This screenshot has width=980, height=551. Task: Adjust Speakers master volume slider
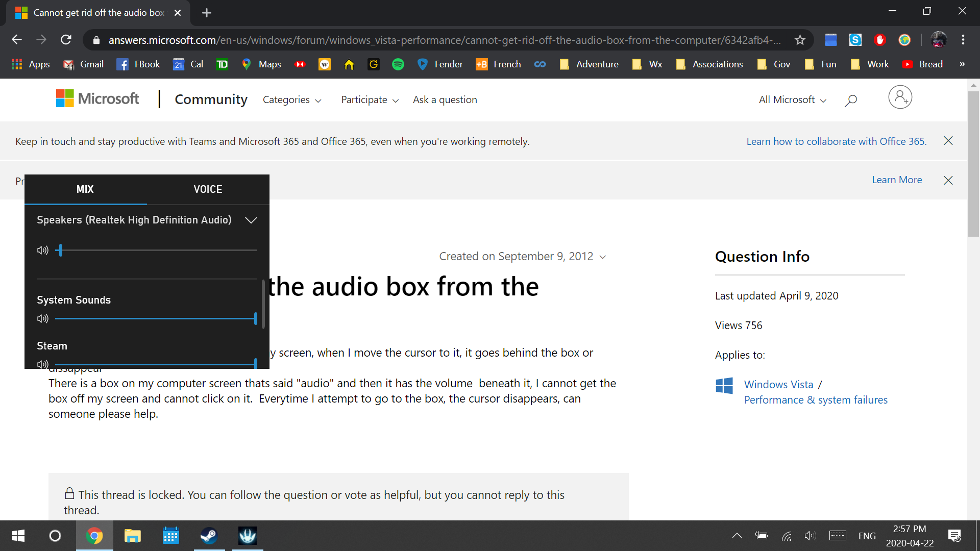[156, 250]
